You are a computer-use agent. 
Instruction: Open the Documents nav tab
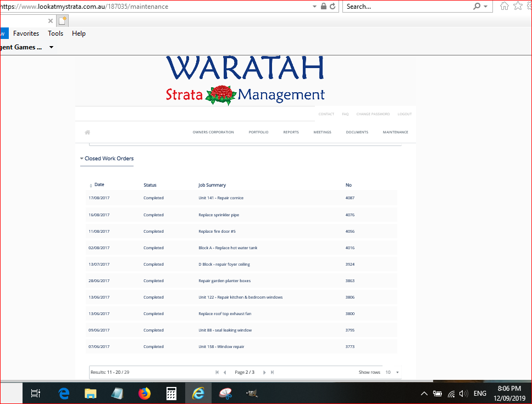click(357, 132)
